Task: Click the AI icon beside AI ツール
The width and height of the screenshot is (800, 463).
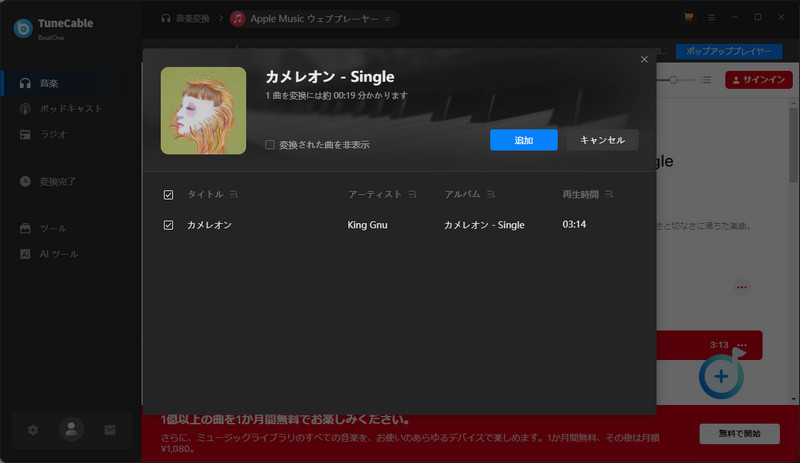Action: click(x=25, y=254)
